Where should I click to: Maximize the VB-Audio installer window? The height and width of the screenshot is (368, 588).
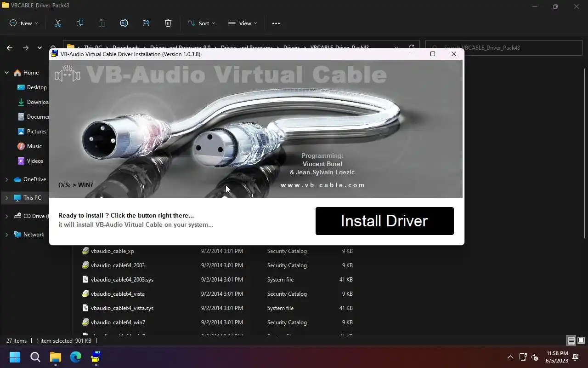click(x=432, y=54)
